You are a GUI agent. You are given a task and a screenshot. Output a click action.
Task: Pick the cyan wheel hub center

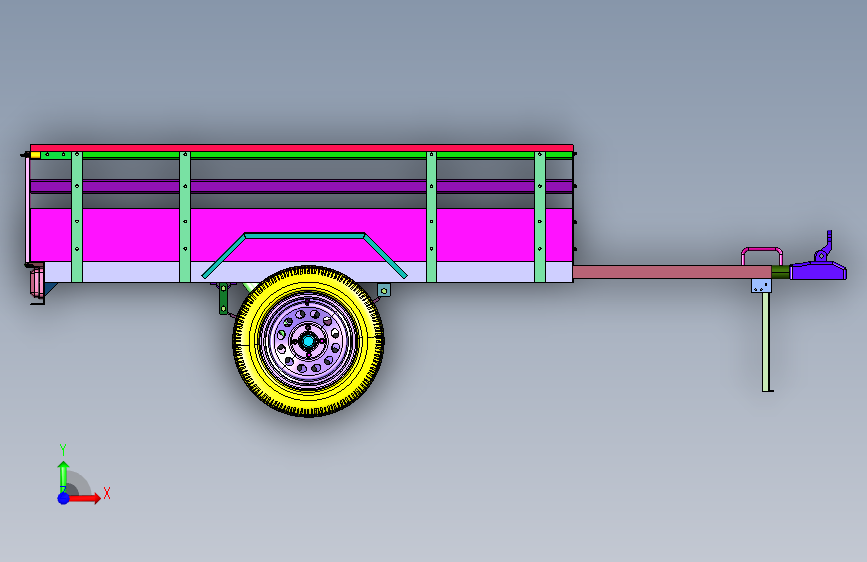pos(308,341)
